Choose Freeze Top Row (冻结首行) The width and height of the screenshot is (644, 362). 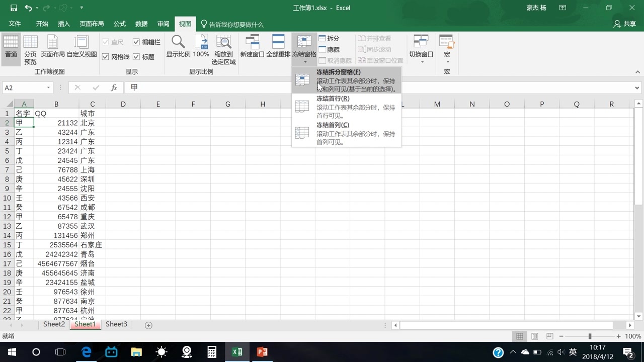pos(347,107)
